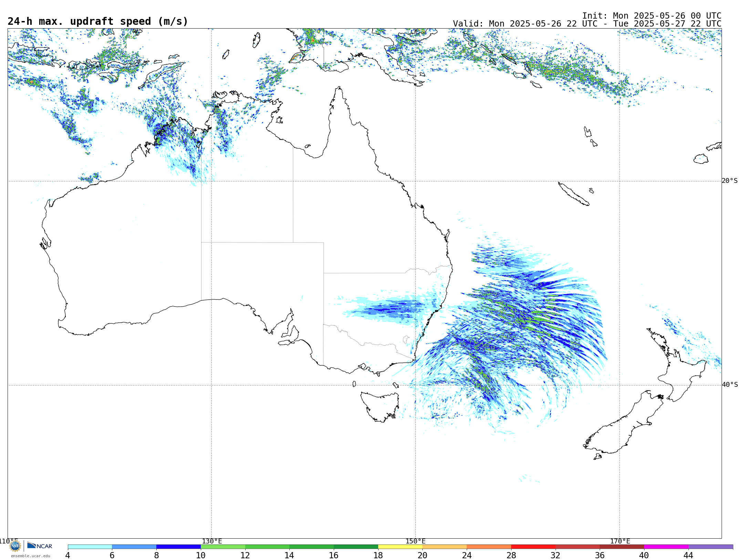Click the 170°E longitude label

pyautogui.click(x=620, y=541)
